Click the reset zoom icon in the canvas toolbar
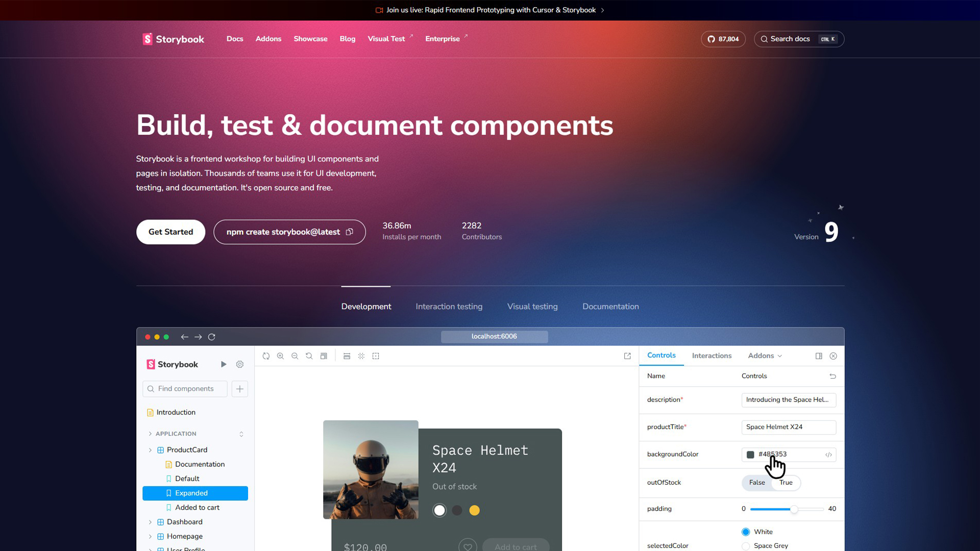Viewport: 980px width, 551px height. pyautogui.click(x=309, y=356)
